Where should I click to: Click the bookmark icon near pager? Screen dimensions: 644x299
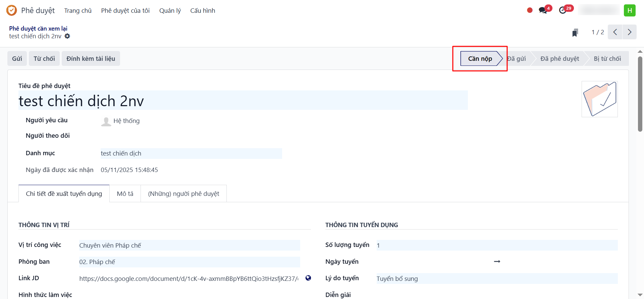[x=575, y=33]
